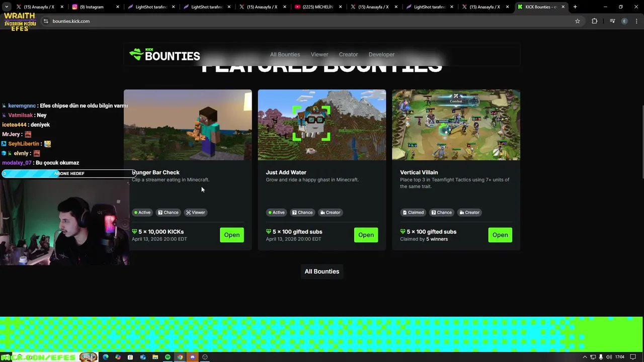Open Outlook from the taskbar

tap(143, 357)
